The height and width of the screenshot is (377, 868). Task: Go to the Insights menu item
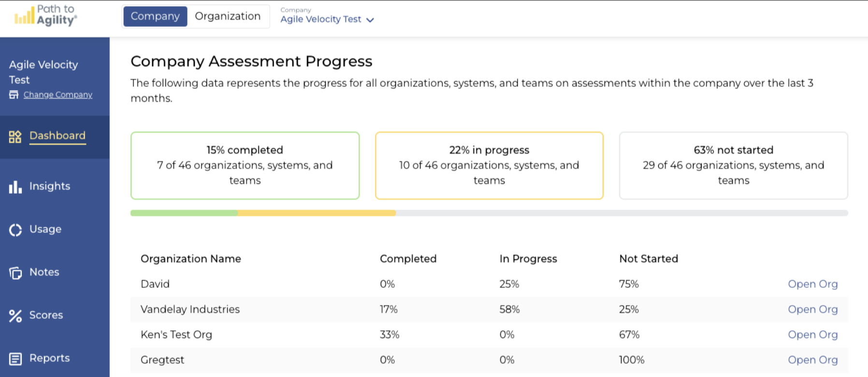(50, 186)
